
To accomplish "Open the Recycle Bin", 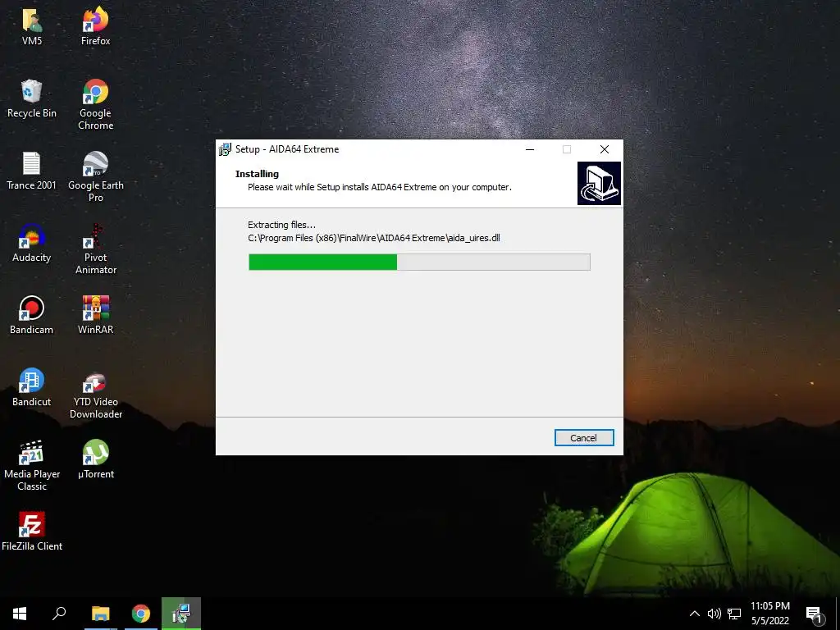I will 32,99.
